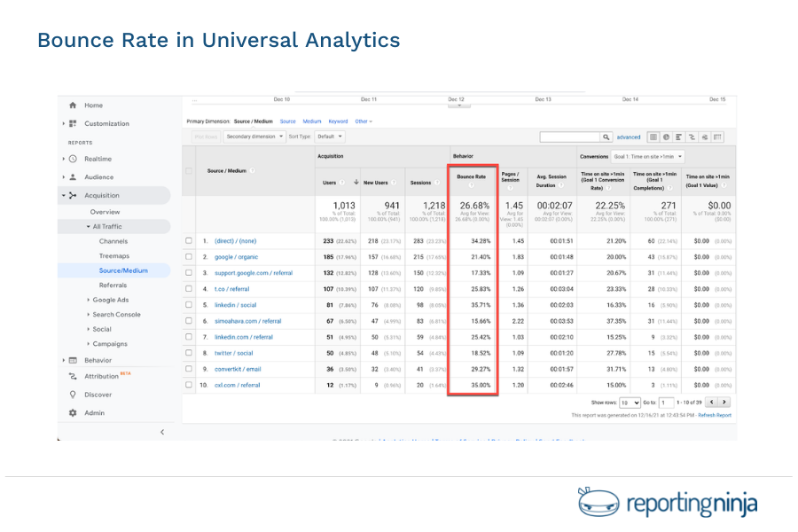Switch primary dimension to Medium
This screenshot has height=532, width=798.
click(x=310, y=123)
